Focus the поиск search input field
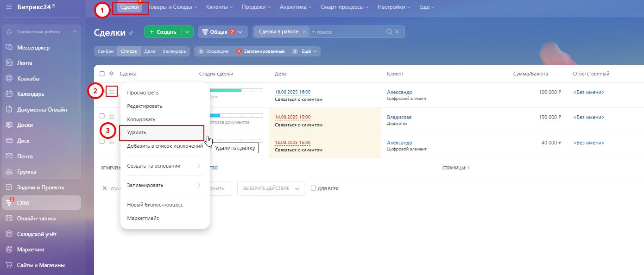Screen dimensions: 644x275 pyautogui.click(x=347, y=32)
